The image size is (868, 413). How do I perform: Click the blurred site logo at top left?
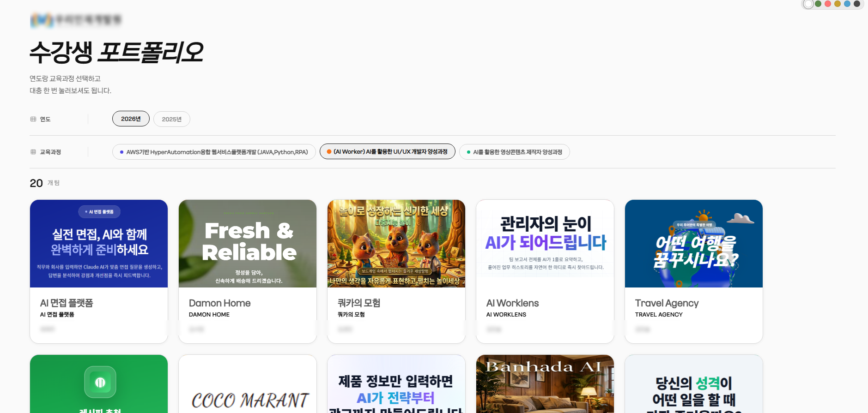click(76, 20)
